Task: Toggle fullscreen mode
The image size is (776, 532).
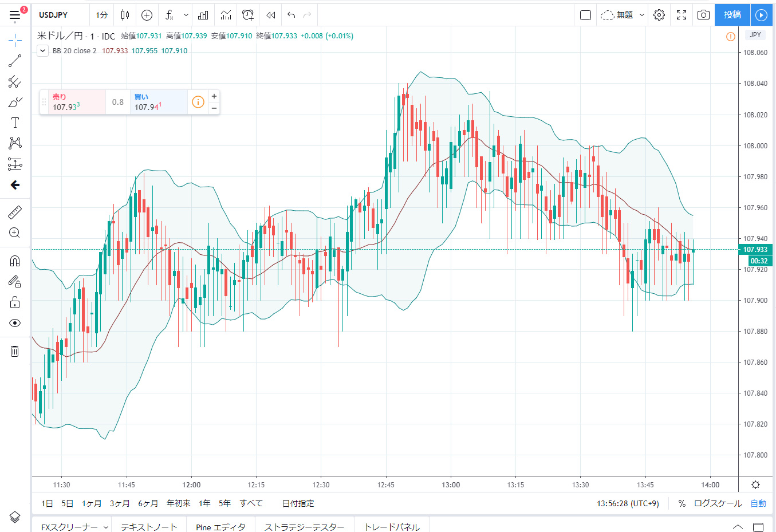Action: [x=682, y=15]
